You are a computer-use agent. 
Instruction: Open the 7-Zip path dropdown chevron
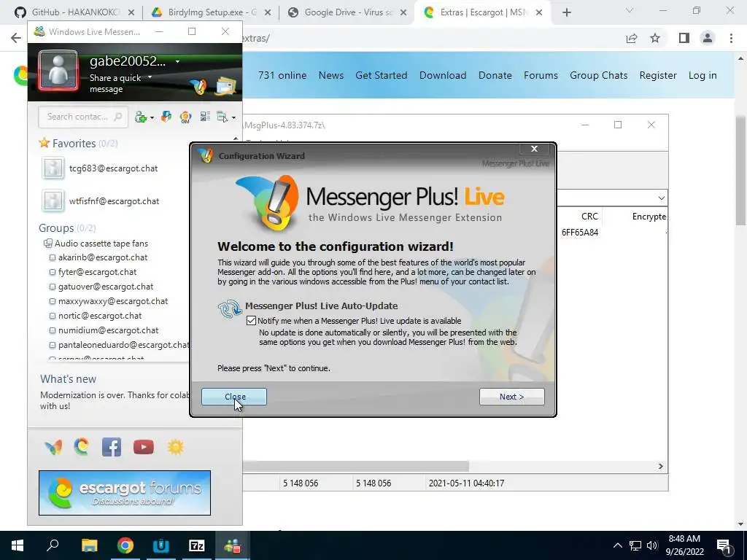click(x=661, y=198)
